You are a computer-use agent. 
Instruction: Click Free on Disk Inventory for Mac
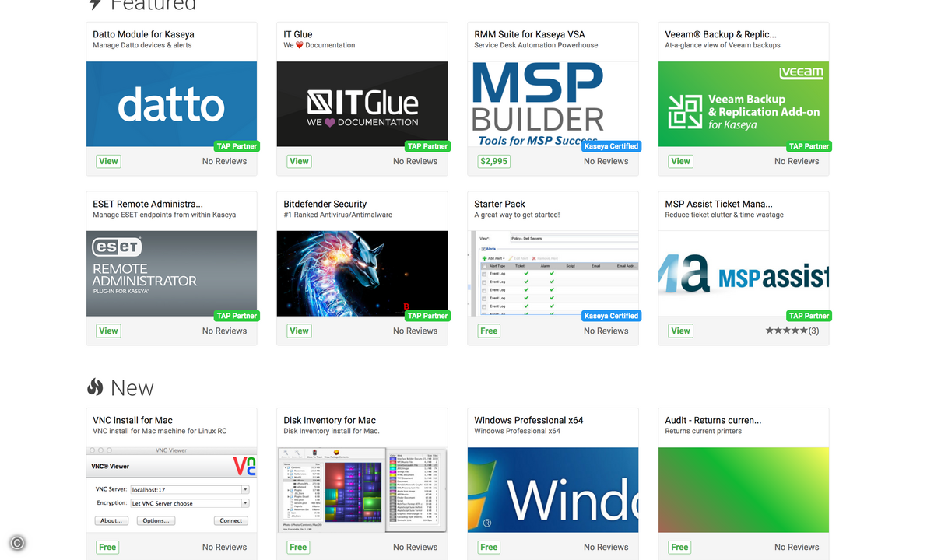click(x=298, y=547)
